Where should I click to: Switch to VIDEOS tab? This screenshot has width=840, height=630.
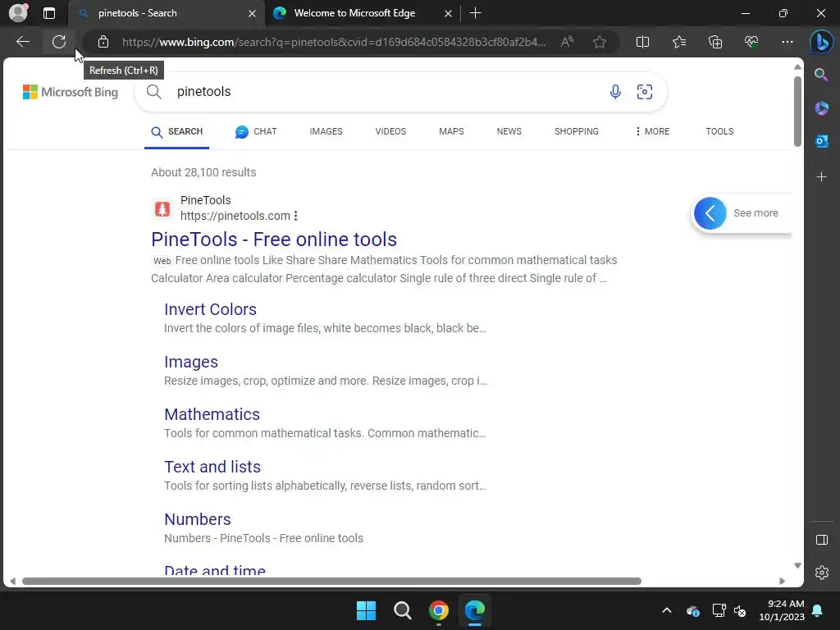click(390, 132)
